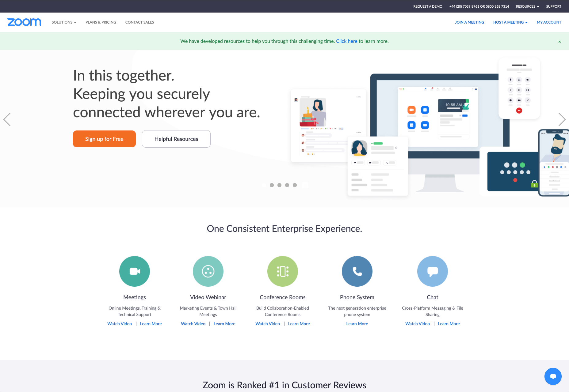Expand the Host a Meeting dropdown
This screenshot has height=392, width=569.
[510, 22]
